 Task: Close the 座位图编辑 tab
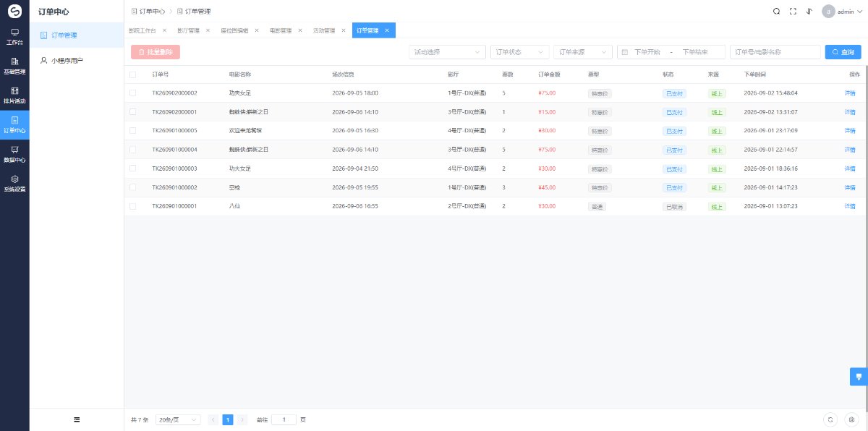(x=256, y=30)
